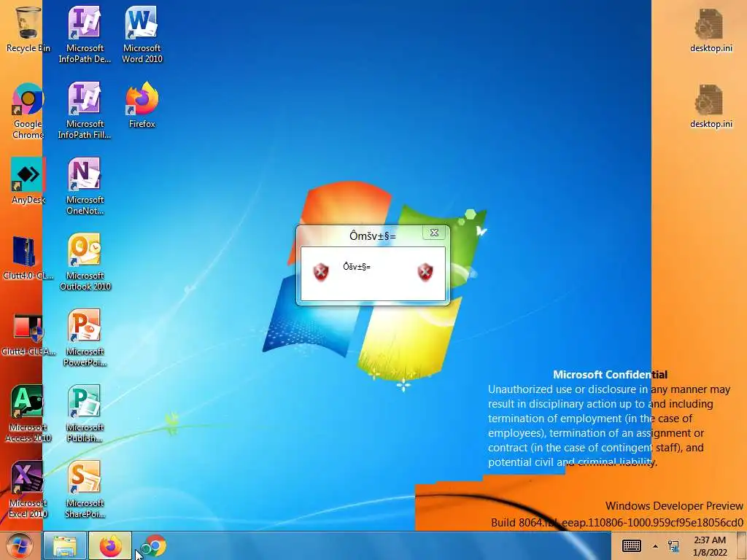Open the network status tray icon

point(673,546)
